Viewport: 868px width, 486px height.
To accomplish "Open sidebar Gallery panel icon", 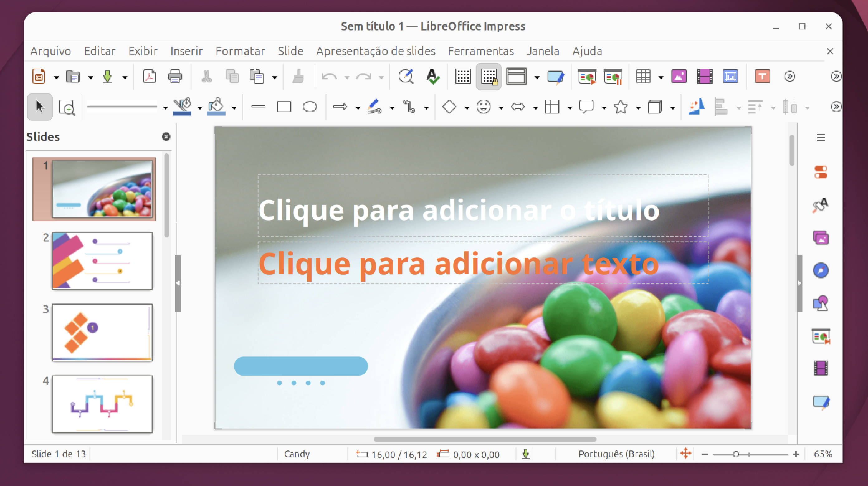I will pos(821,238).
